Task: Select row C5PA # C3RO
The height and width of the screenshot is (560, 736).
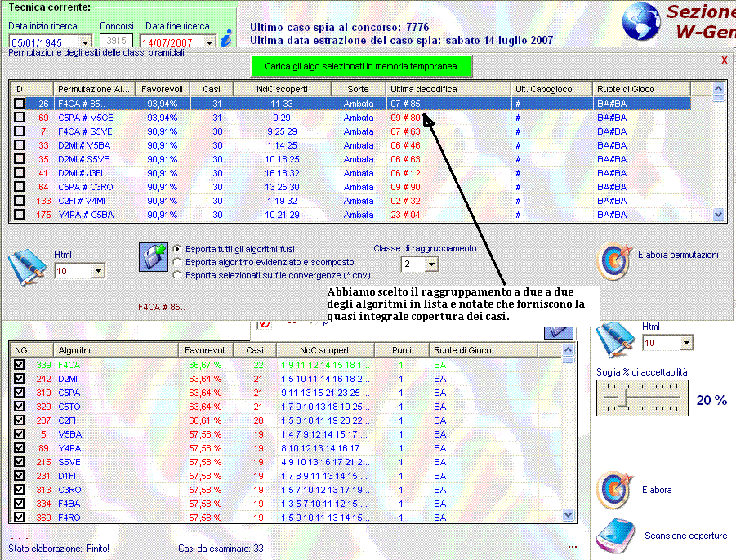Action: coord(350,187)
